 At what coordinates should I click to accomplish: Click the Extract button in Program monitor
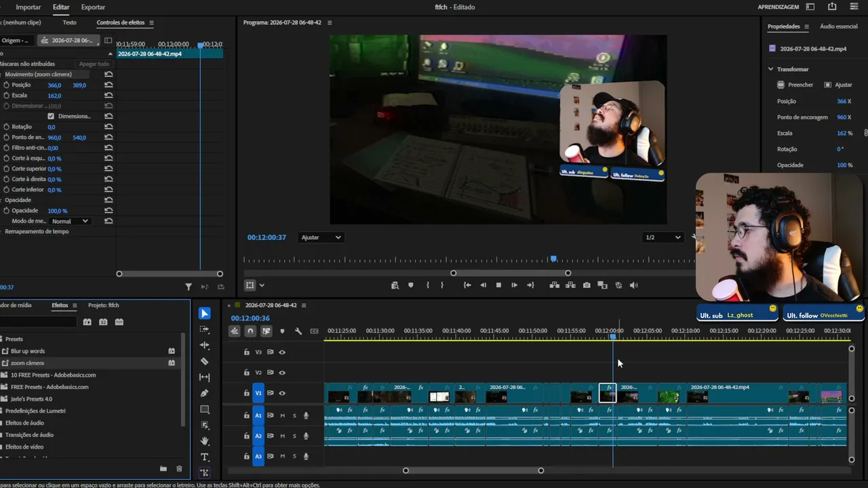(570, 285)
